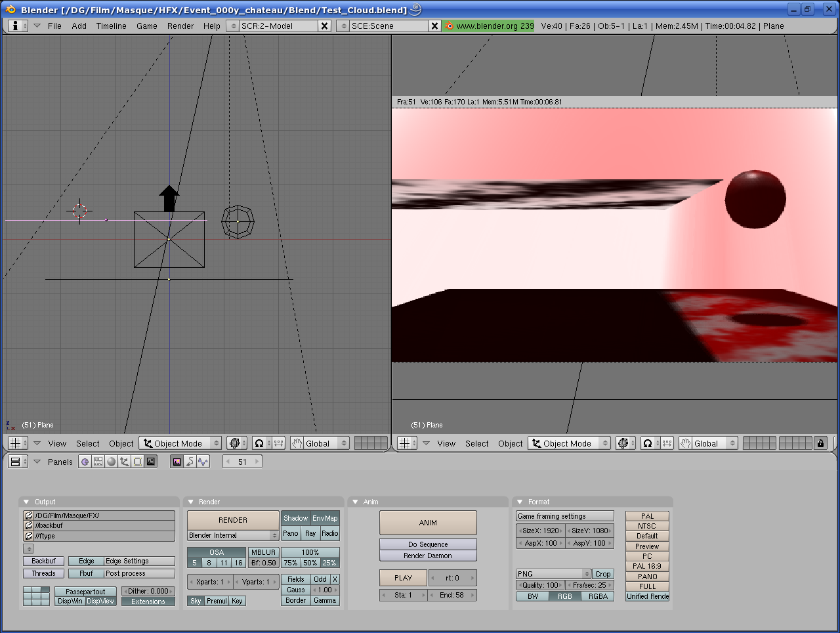Click the lock layers padlock icon
The image size is (840, 633).
tap(820, 443)
